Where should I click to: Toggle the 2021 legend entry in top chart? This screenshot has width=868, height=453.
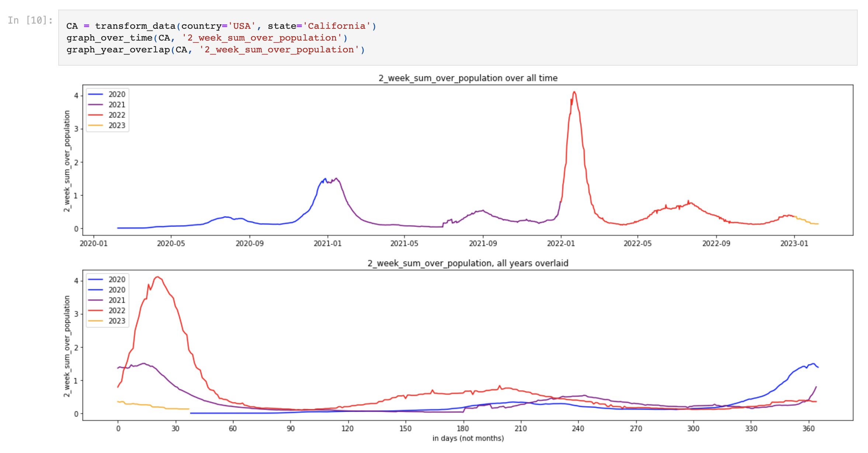pos(116,104)
